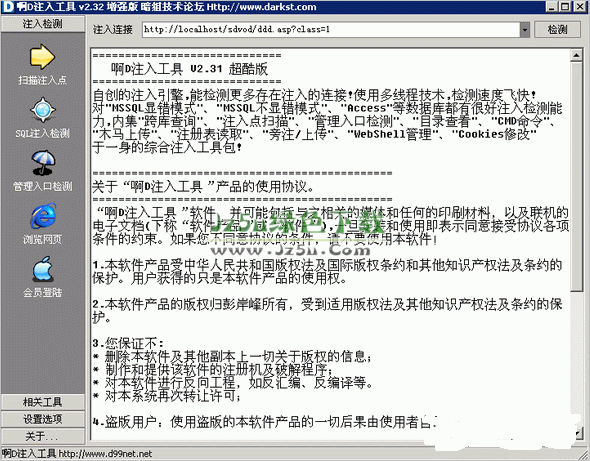
Task: Click the vertical scrollbar thumb in text area
Action: 576,177
